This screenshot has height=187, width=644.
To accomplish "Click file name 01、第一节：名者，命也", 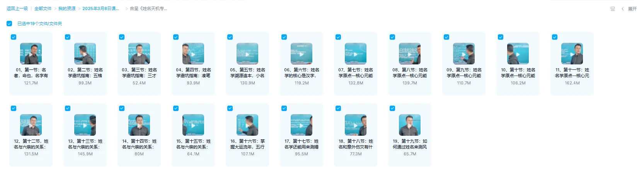I will (31, 73).
